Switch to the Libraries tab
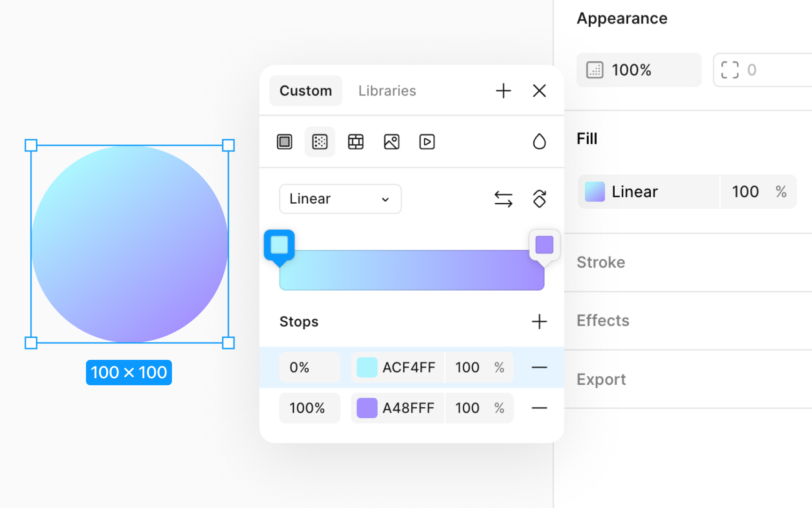The height and width of the screenshot is (508, 812). [387, 90]
